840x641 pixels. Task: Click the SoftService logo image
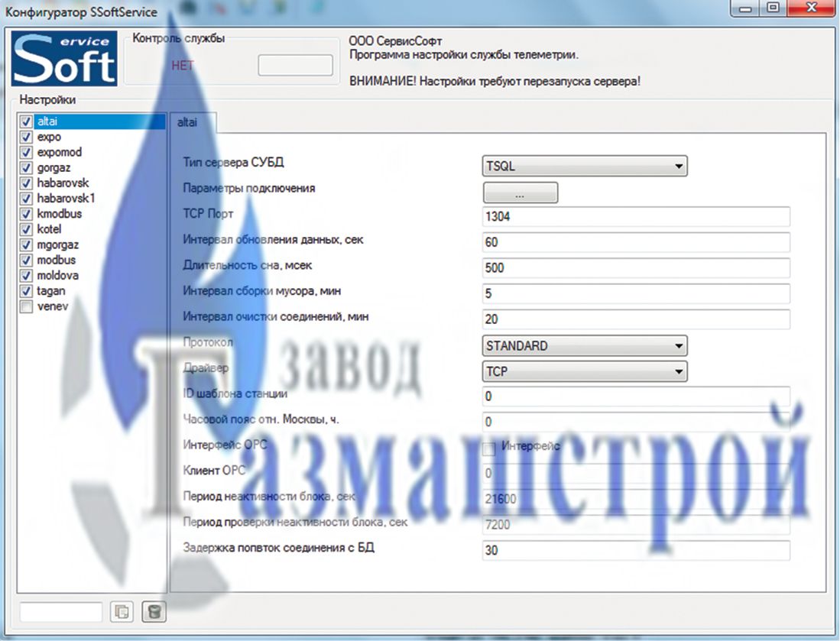click(64, 59)
